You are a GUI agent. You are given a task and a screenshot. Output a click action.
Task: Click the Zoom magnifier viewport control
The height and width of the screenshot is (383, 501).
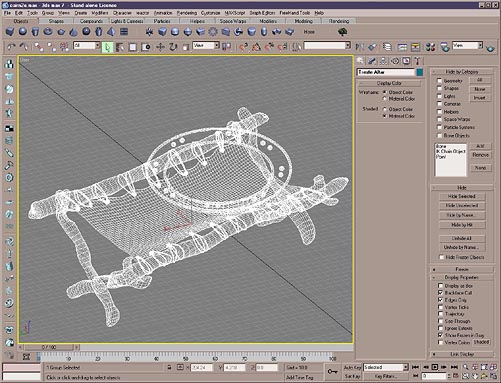466,367
